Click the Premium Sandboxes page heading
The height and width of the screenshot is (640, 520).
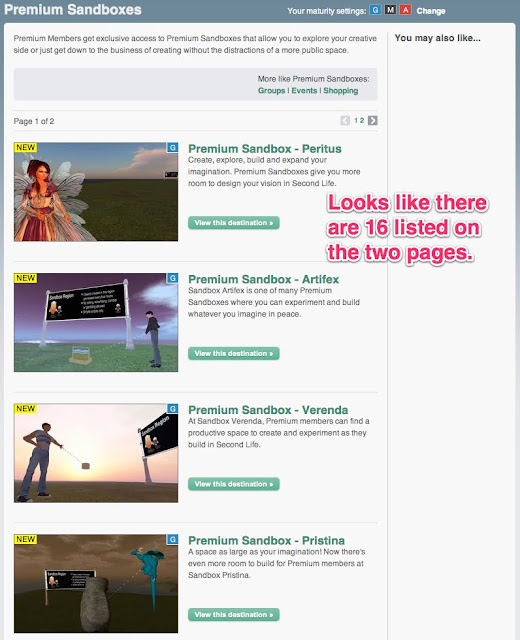(x=73, y=9)
